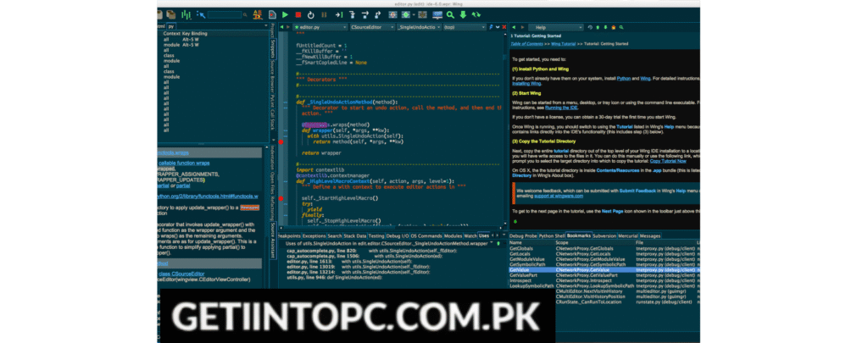
Task: Open the CSourceEditor class dropdown
Action: [x=372, y=27]
